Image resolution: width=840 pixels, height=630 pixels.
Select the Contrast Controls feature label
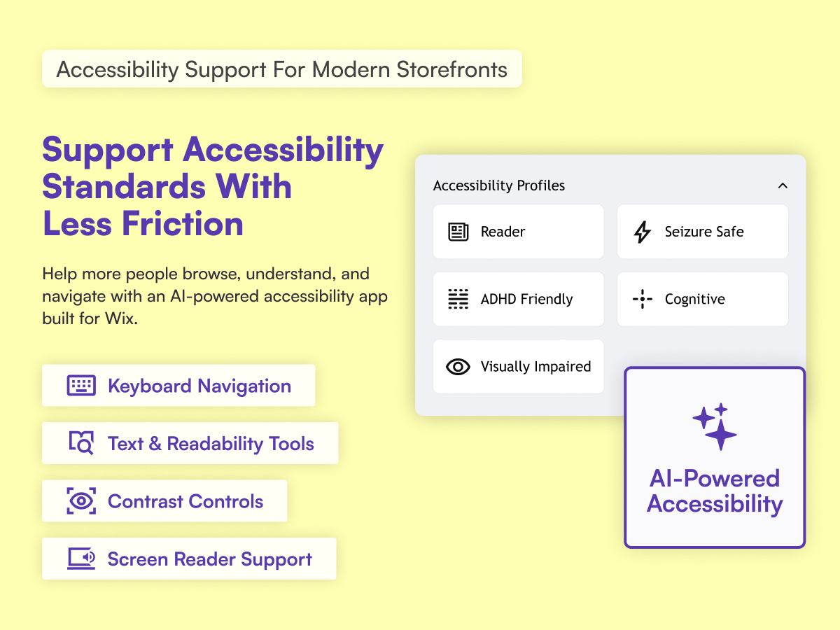185,501
